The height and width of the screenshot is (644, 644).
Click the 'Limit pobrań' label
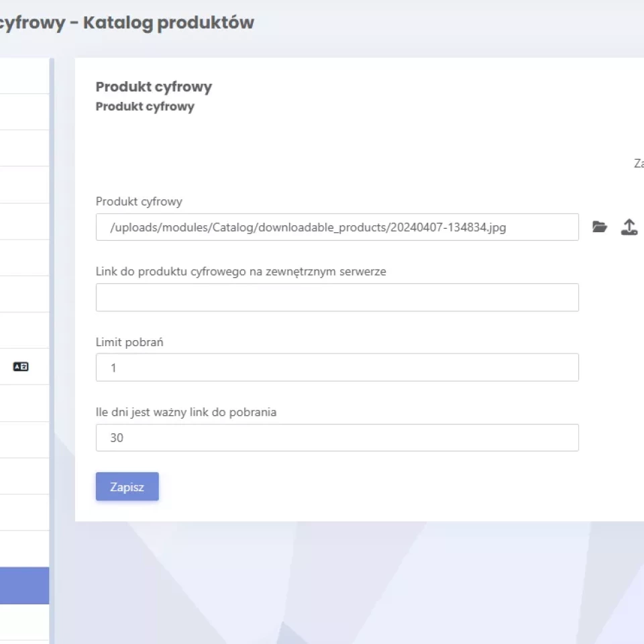point(129,342)
